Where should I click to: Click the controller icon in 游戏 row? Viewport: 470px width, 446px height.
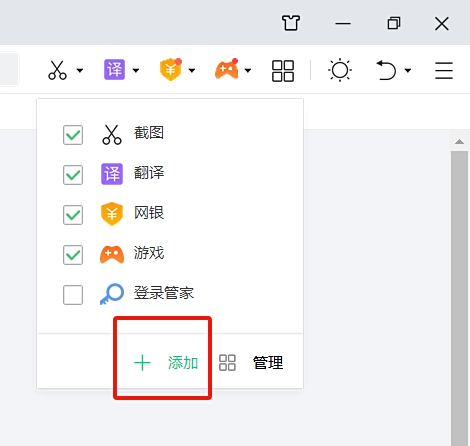pos(112,254)
